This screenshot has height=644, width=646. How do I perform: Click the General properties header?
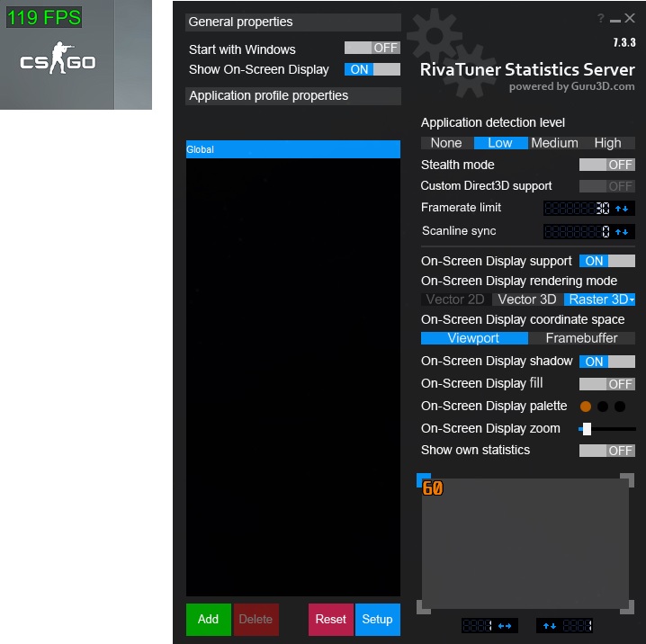[x=293, y=22]
